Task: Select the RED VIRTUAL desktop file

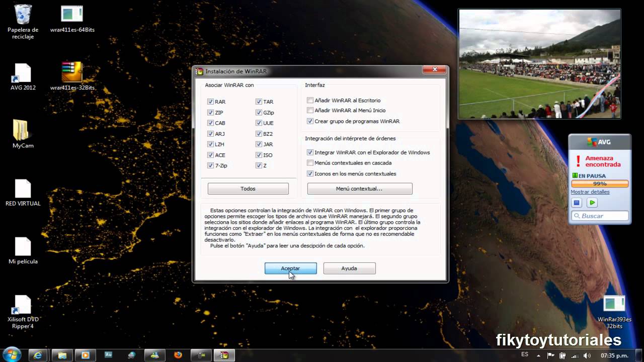Action: (23, 193)
